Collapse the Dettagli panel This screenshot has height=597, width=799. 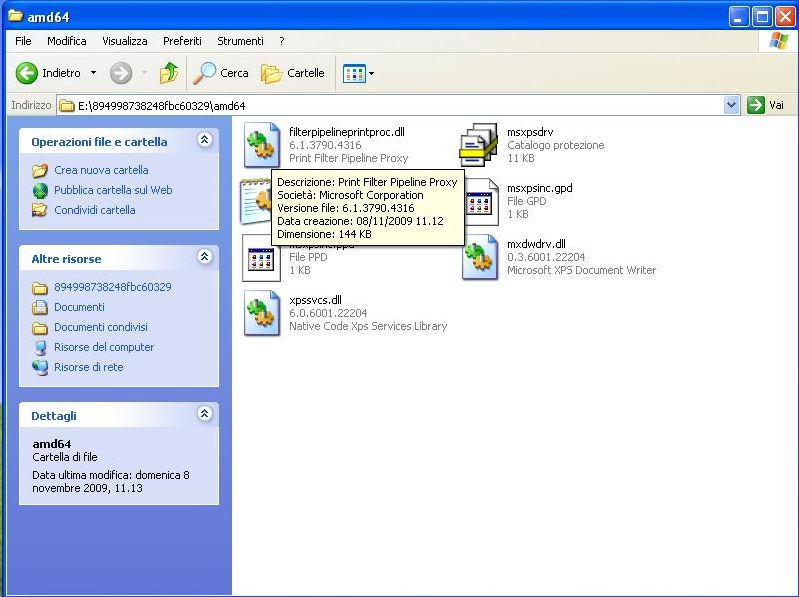tap(204, 414)
